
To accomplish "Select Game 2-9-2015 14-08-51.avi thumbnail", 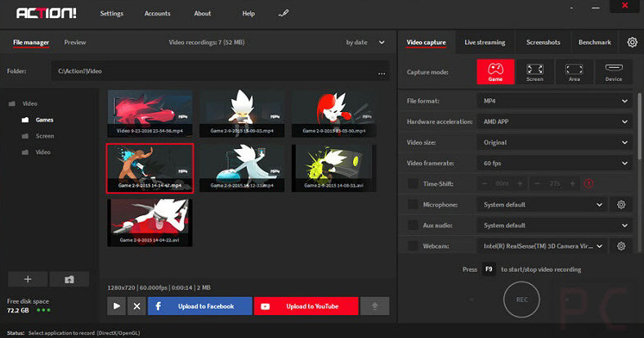I will [x=334, y=168].
